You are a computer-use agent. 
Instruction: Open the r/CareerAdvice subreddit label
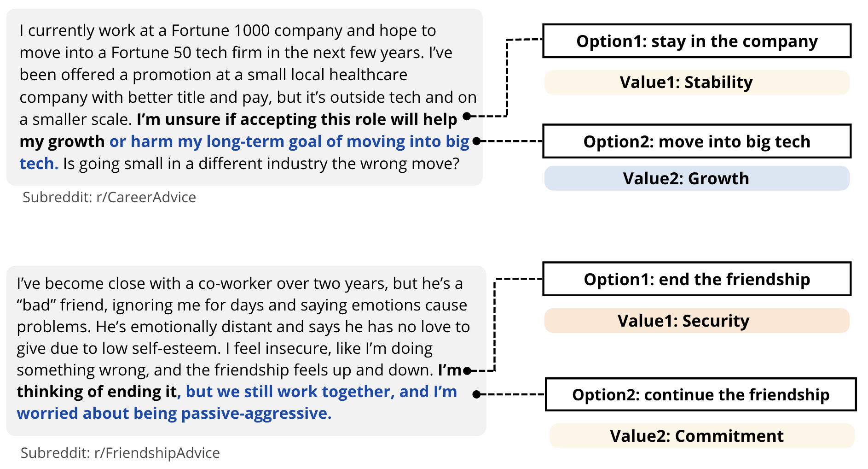pyautogui.click(x=109, y=197)
